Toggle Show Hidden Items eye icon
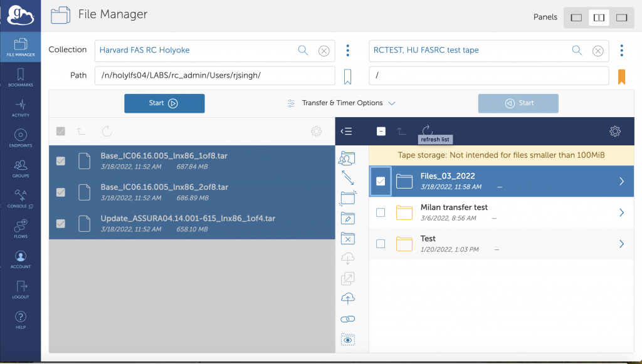642x364 pixels. click(x=347, y=340)
